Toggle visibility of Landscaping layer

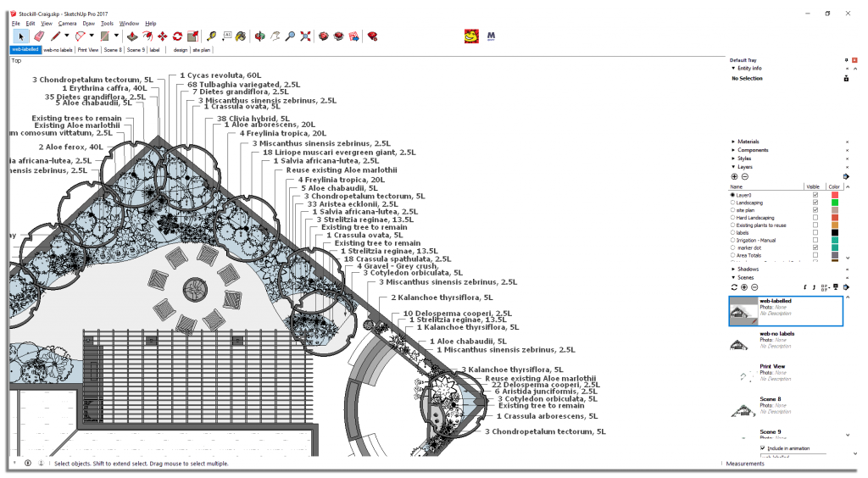pos(815,203)
